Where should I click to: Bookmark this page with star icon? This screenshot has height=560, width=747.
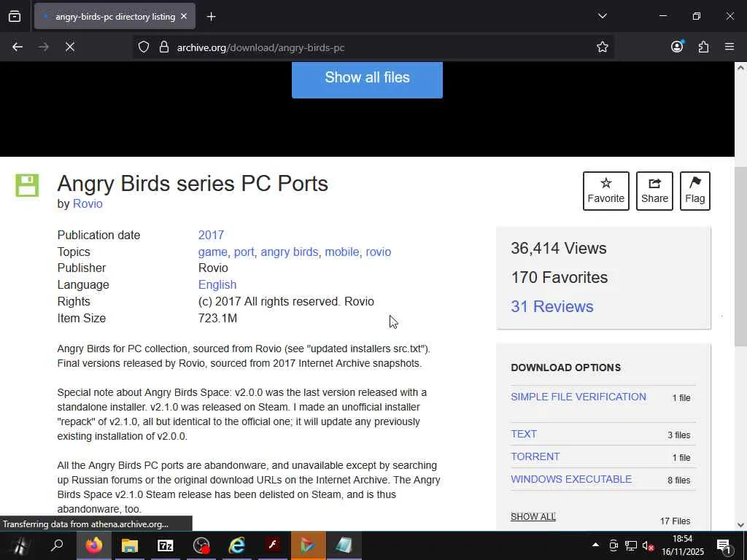[602, 47]
